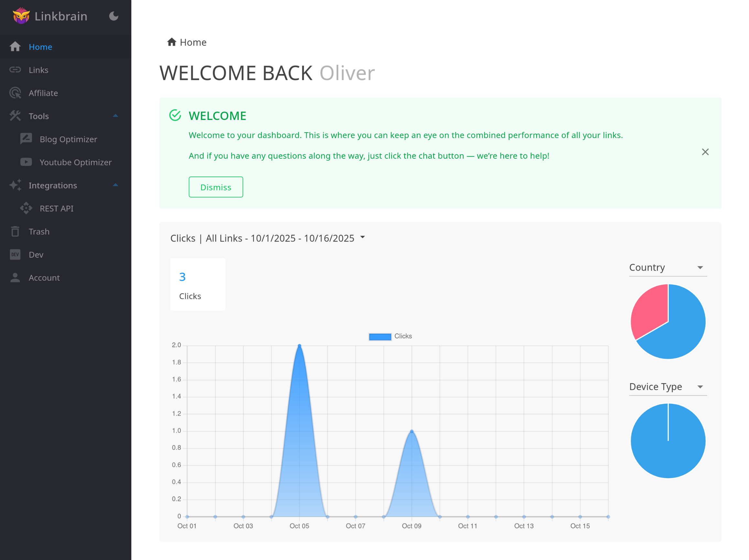
Task: Open Links via chain icon
Action: [x=15, y=70]
